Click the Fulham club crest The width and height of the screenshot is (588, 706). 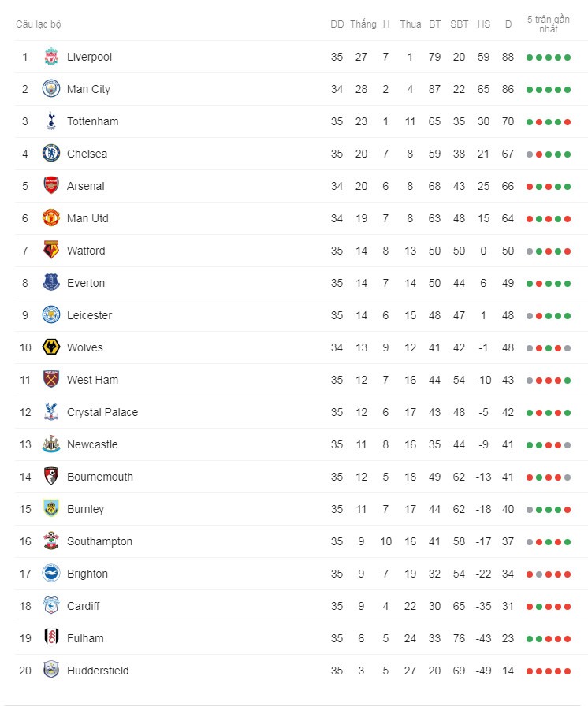pos(51,637)
